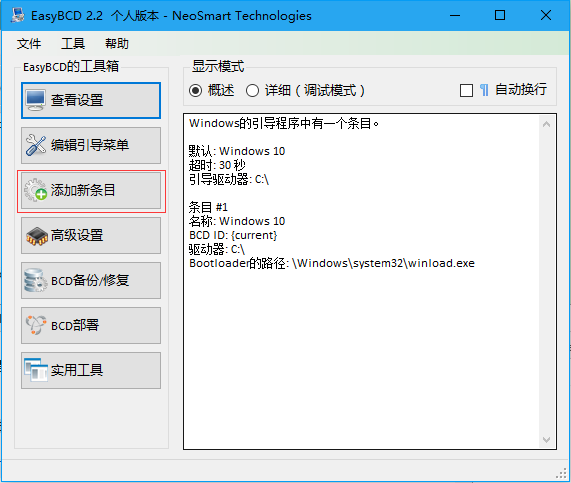Open the 工具 menu

click(73, 44)
